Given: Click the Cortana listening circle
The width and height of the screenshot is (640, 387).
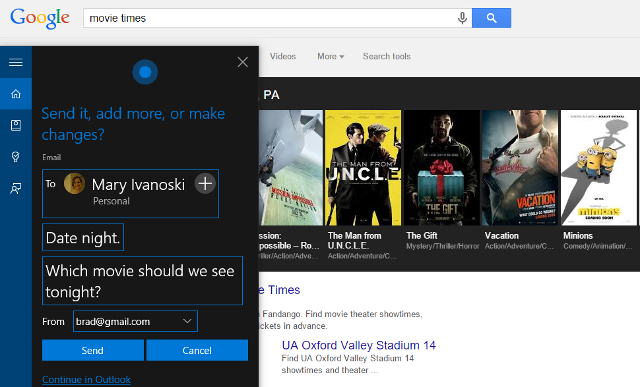Looking at the screenshot, I should point(145,72).
